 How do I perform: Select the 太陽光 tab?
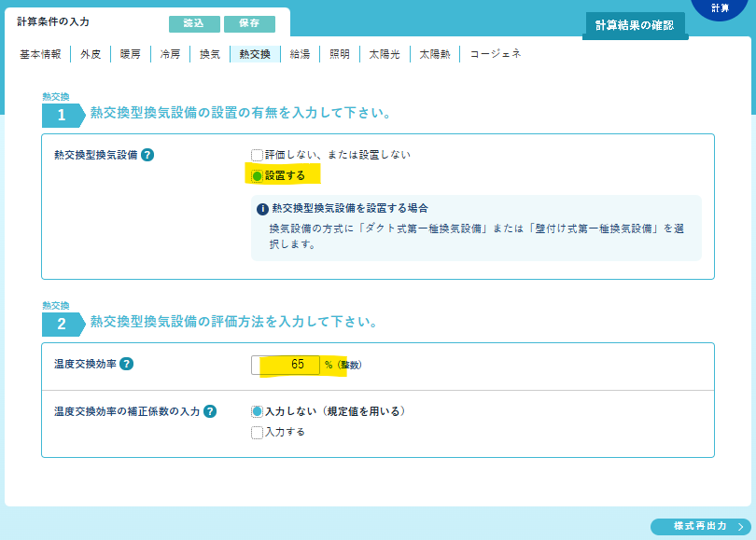click(384, 54)
